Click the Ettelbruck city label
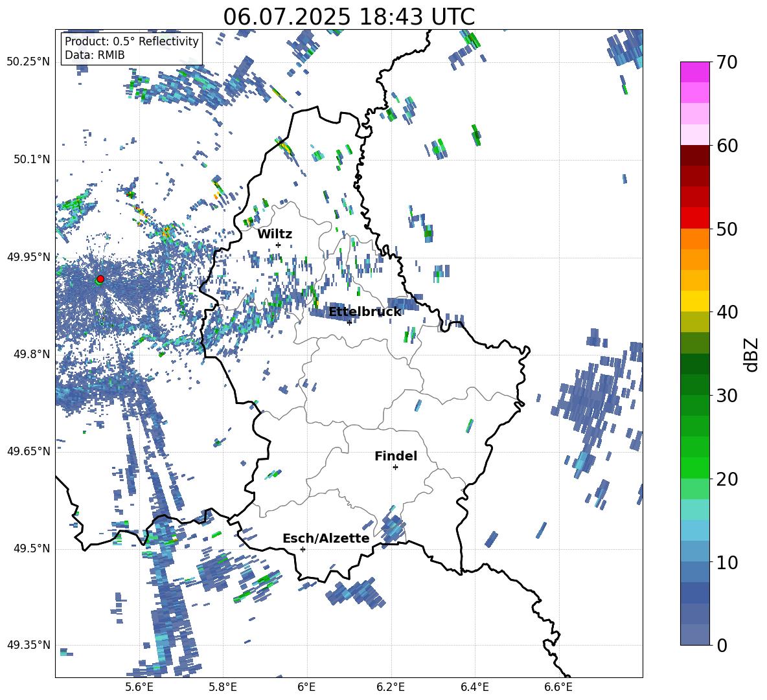This screenshot has width=767, height=700. tap(365, 312)
